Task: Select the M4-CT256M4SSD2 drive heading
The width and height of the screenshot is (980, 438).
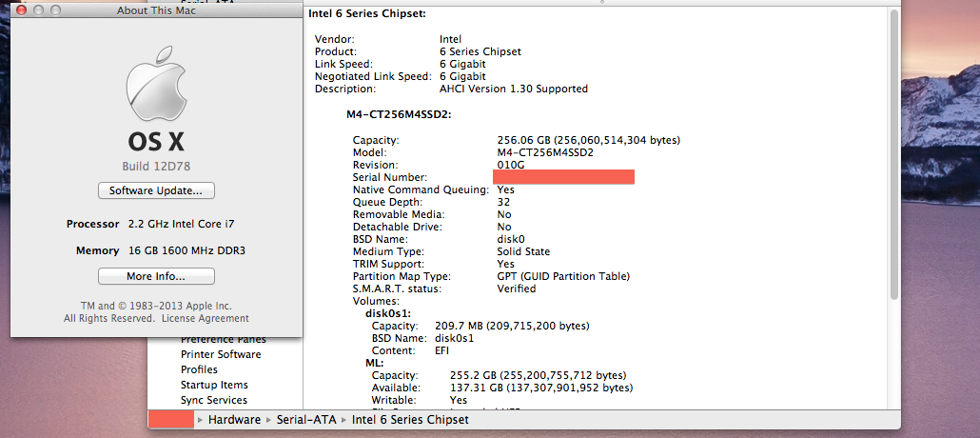Action: (x=400, y=114)
